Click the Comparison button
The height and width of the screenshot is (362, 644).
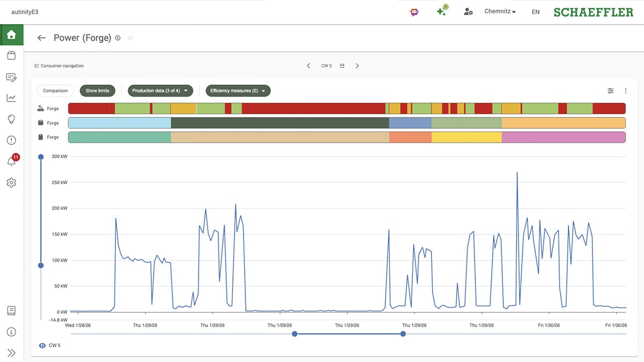tap(55, 91)
